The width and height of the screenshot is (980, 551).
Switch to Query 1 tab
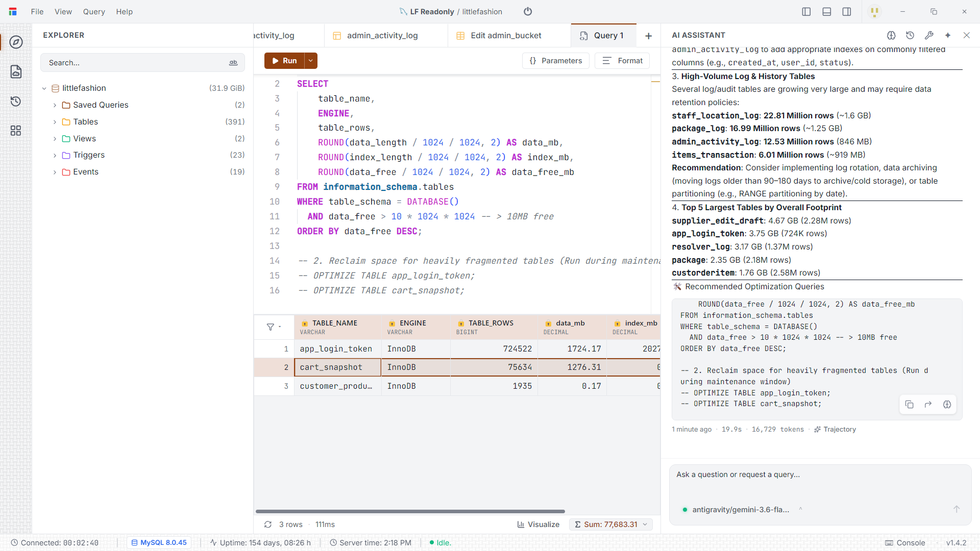pos(603,36)
